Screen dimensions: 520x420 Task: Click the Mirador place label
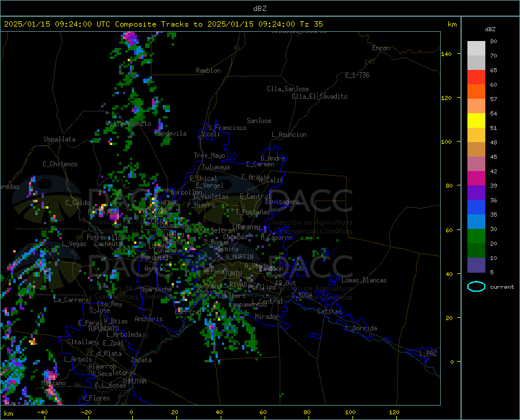click(x=266, y=317)
